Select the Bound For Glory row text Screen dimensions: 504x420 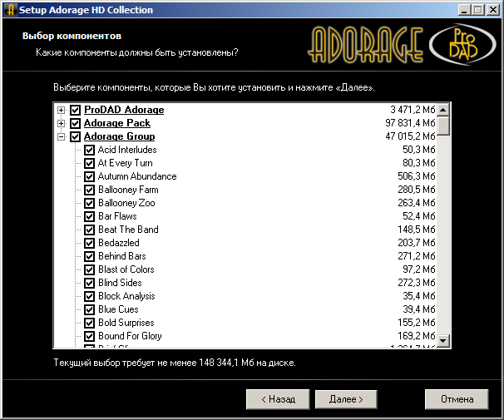coord(130,336)
